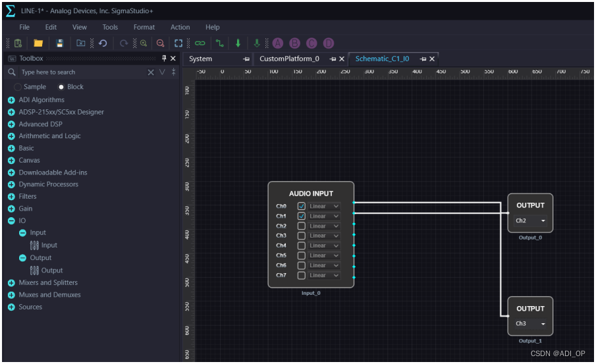This screenshot has height=364, width=596.
Task: Select the Input block in toolbox tree
Action: click(43, 245)
